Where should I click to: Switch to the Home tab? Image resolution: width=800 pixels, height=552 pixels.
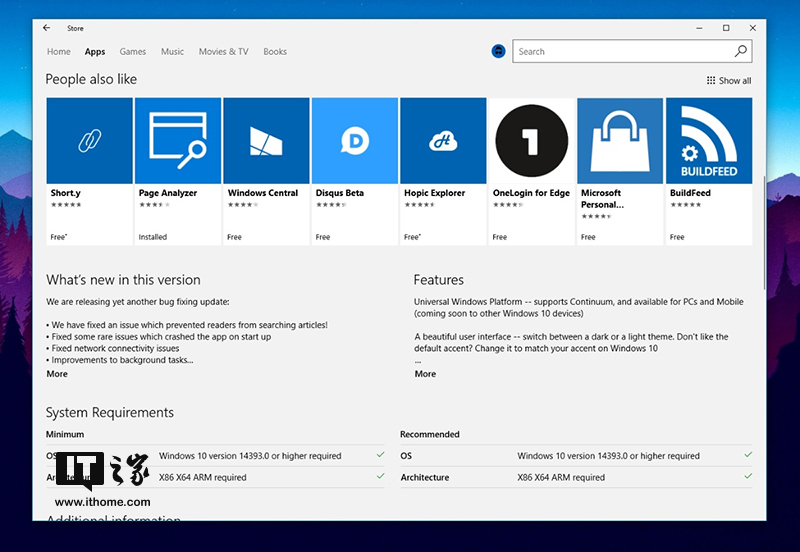[x=59, y=52]
